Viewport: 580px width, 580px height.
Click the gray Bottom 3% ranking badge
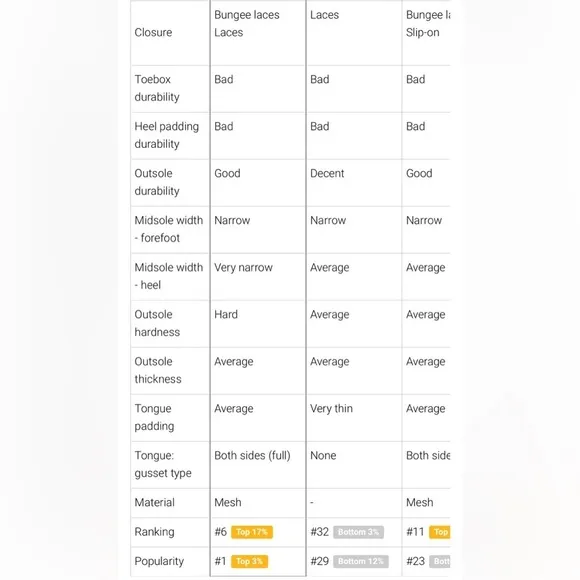(x=358, y=532)
